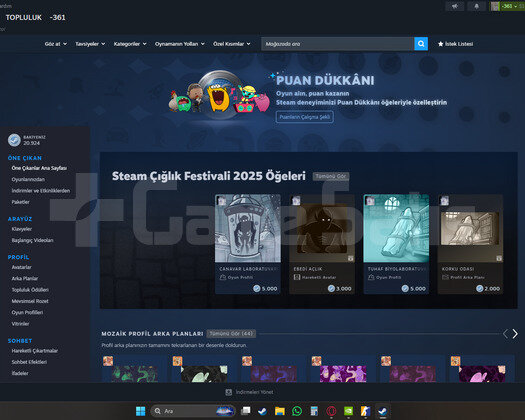Click the first pinned Steam taskbar icon
Screen dimensions: 525x420
point(262,411)
